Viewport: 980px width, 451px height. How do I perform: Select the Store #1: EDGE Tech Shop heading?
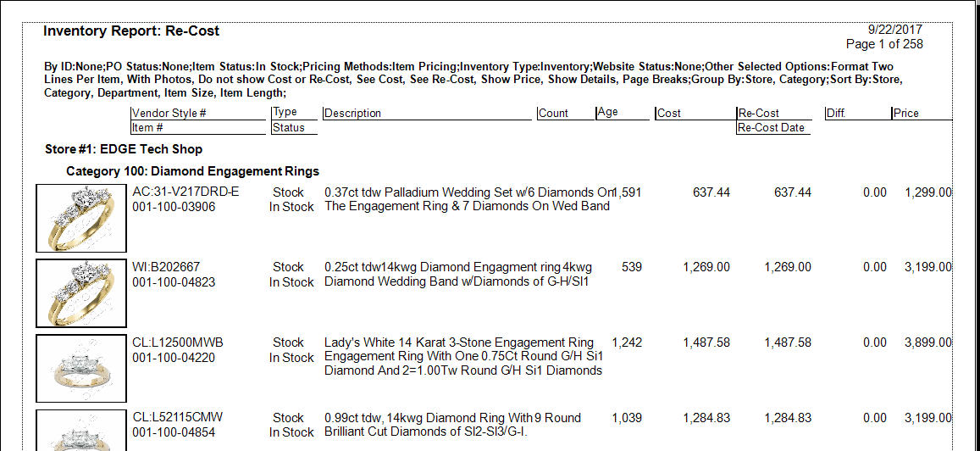(x=124, y=149)
